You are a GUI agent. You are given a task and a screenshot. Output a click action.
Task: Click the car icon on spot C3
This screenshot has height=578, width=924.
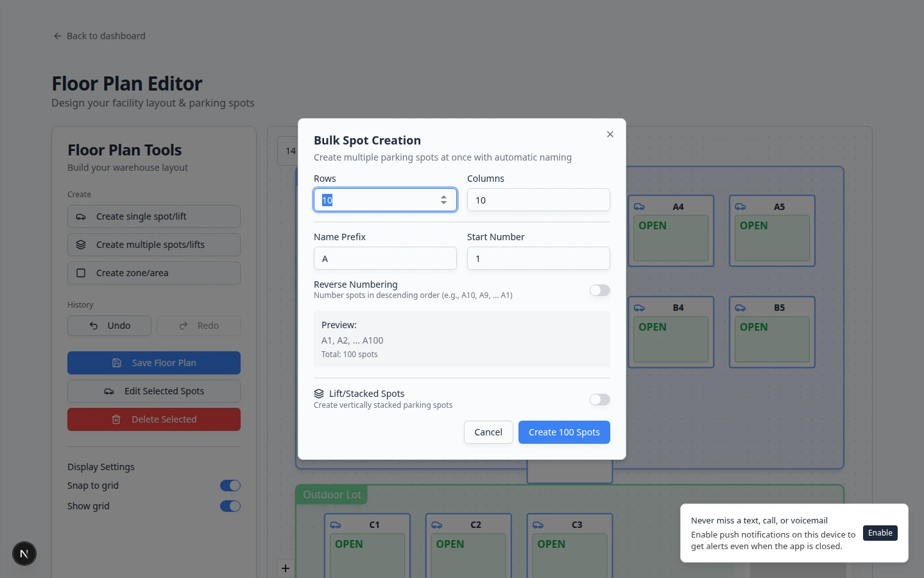[538, 525]
